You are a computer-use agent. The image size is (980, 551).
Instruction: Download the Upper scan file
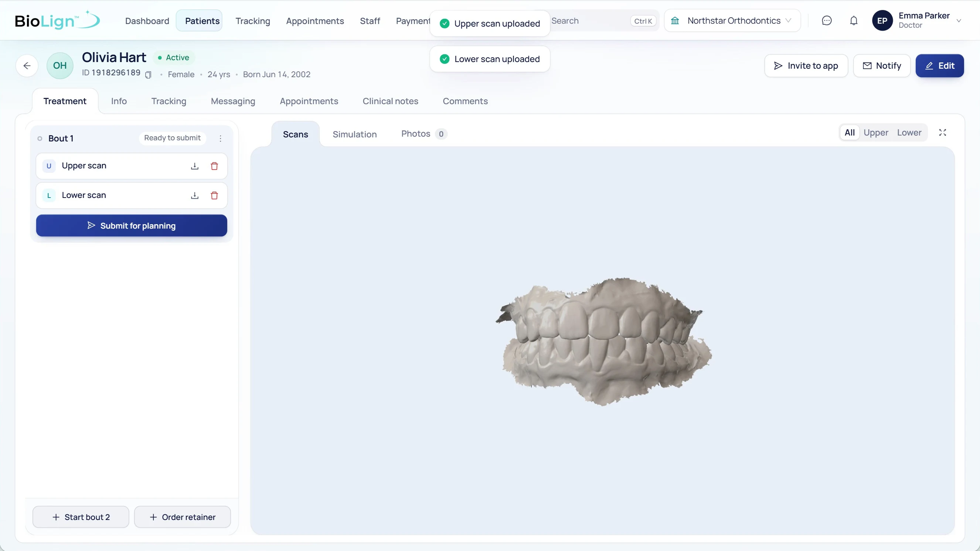pos(194,166)
